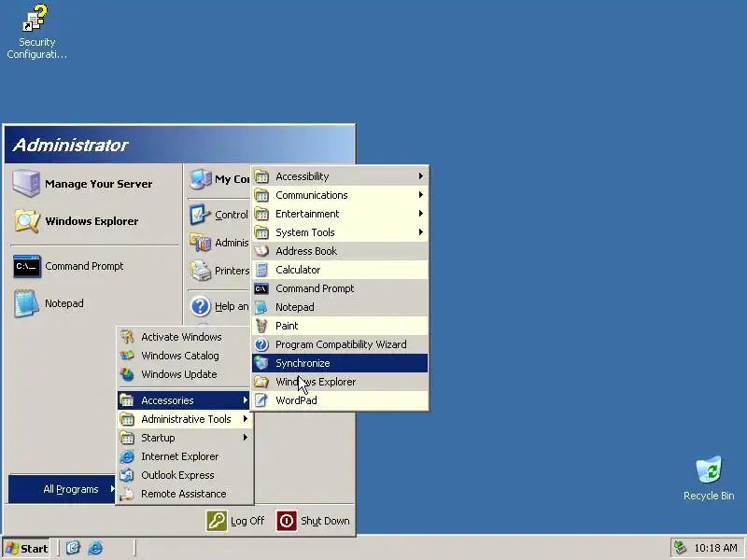The height and width of the screenshot is (560, 747).
Task: Expand the Accessories submenu arrow
Action: (245, 400)
